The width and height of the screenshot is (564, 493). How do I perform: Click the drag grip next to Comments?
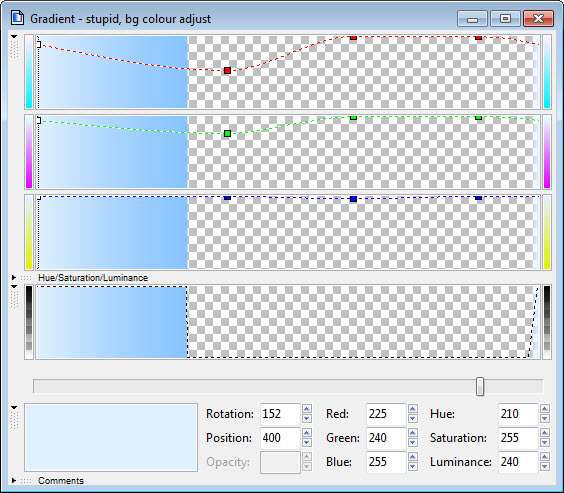26,481
